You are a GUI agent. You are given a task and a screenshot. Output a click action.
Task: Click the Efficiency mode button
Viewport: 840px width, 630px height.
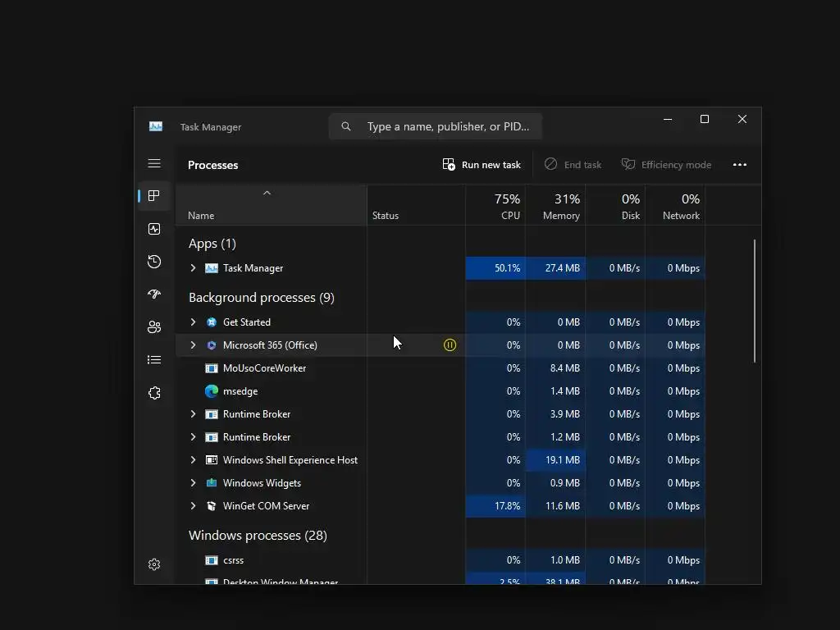[x=666, y=164]
